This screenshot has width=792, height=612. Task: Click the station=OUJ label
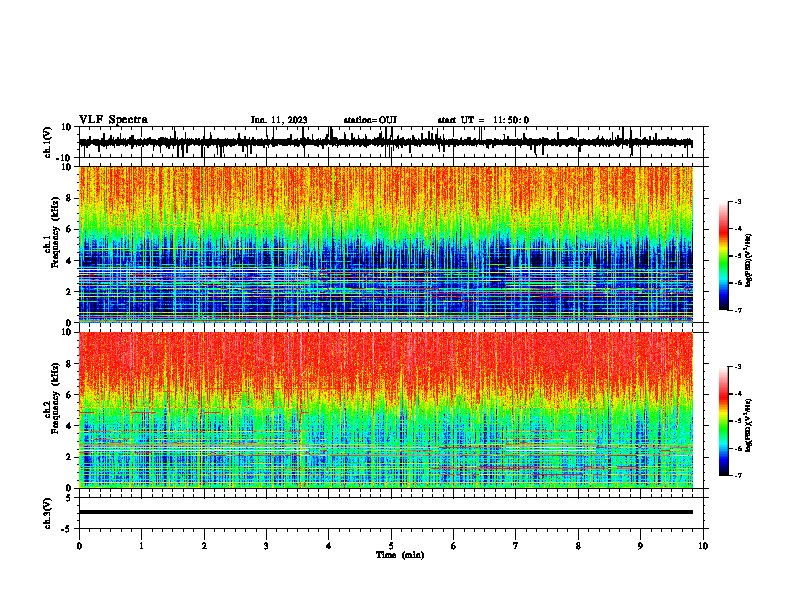[370, 120]
